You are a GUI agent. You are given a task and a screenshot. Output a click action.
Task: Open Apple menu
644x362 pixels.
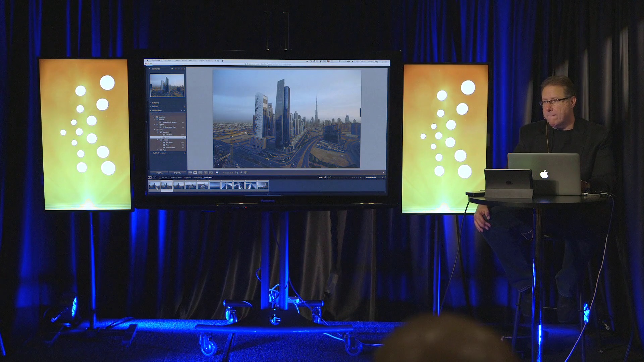[148, 60]
